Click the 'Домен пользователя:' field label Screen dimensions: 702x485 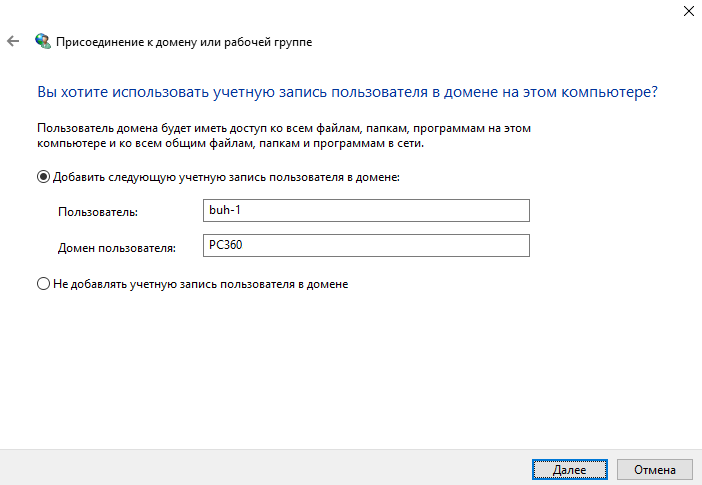point(117,247)
